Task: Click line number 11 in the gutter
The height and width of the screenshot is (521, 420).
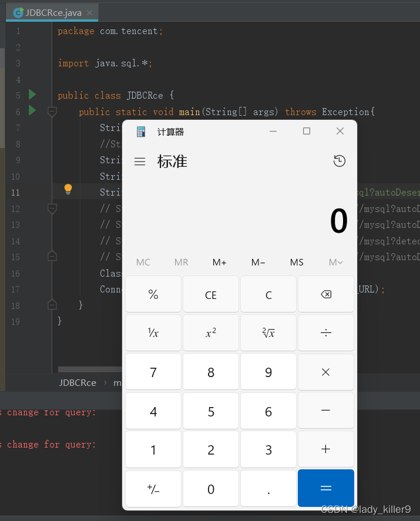Action: pyautogui.click(x=15, y=193)
